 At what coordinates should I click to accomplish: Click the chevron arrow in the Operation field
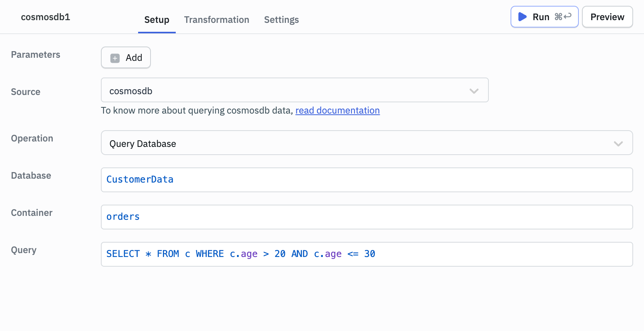click(x=618, y=144)
